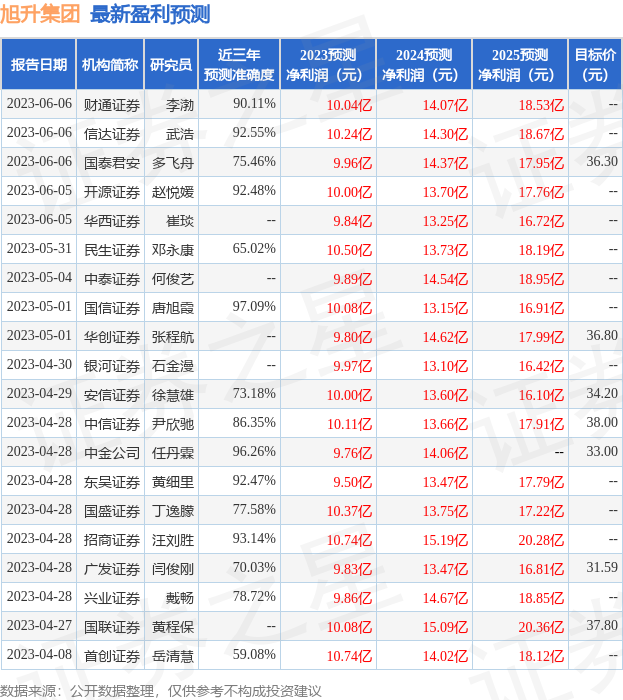
Task: Click the 首创证券 institution cell
Action: 112,657
